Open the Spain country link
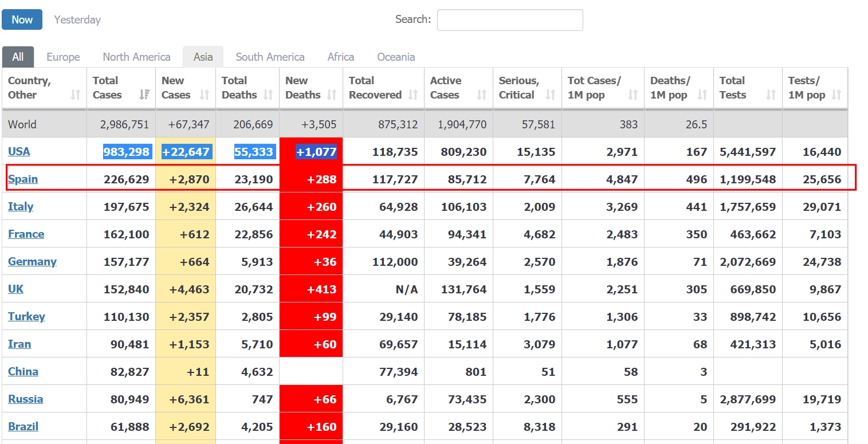 coord(23,179)
